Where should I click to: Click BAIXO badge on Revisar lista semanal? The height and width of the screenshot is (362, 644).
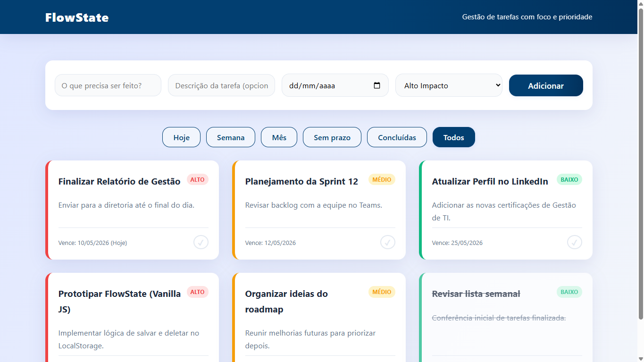[x=569, y=292]
